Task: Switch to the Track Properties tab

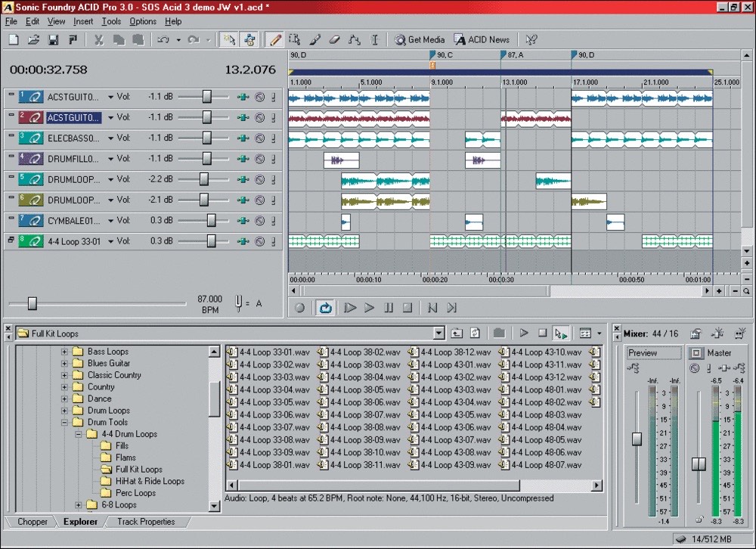Action: point(146,522)
